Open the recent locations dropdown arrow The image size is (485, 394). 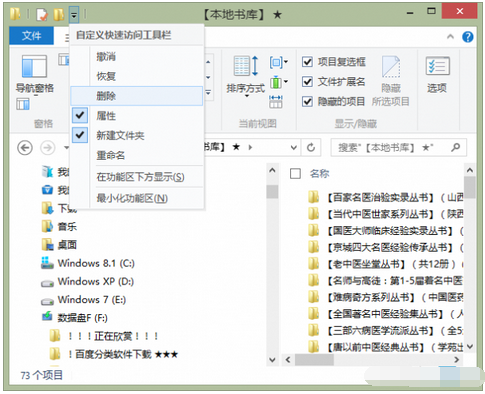click(66, 147)
